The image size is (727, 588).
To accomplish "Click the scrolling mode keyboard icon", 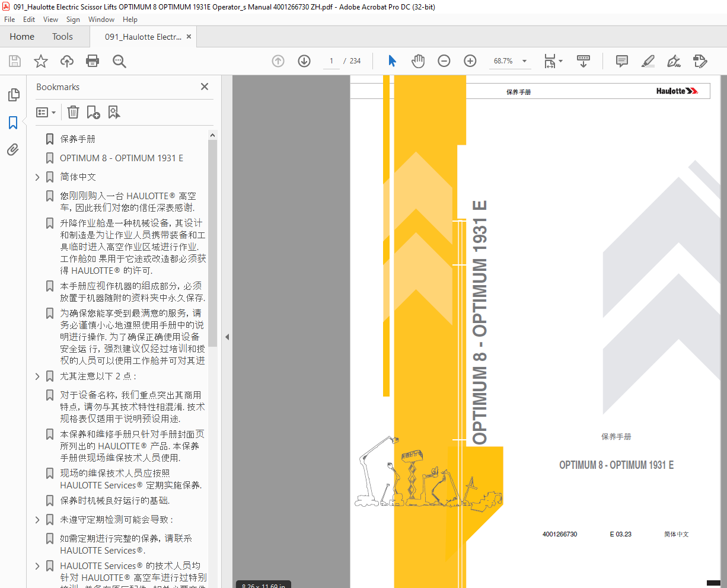I will 583,61.
